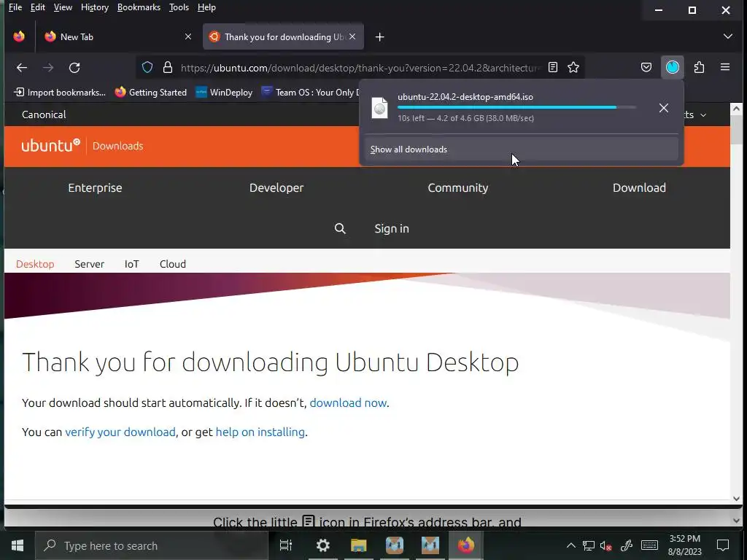Open the Bookmarks menu
Viewport: 747px width, 560px height.
139,7
